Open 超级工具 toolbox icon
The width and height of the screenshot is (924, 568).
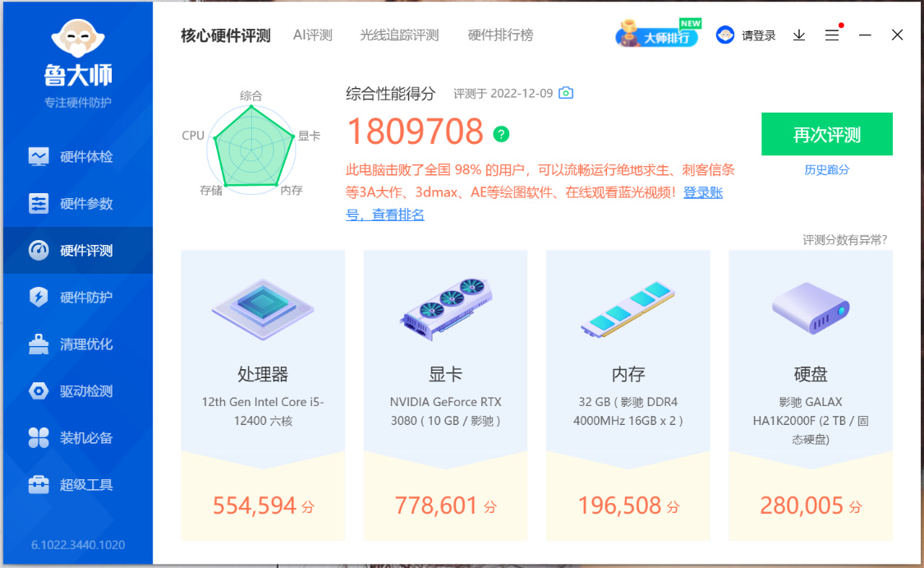click(x=39, y=484)
